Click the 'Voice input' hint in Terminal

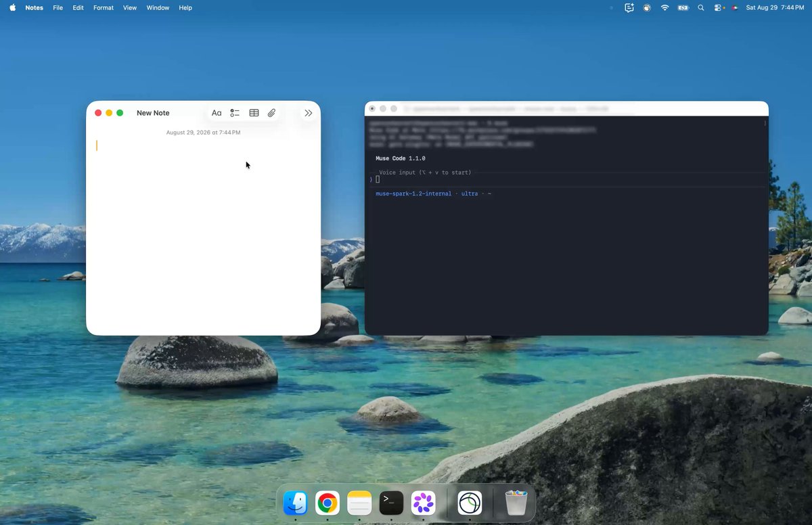click(425, 173)
